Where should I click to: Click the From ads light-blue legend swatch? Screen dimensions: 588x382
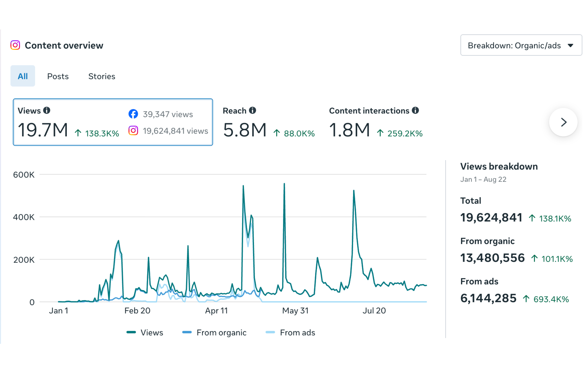point(270,332)
